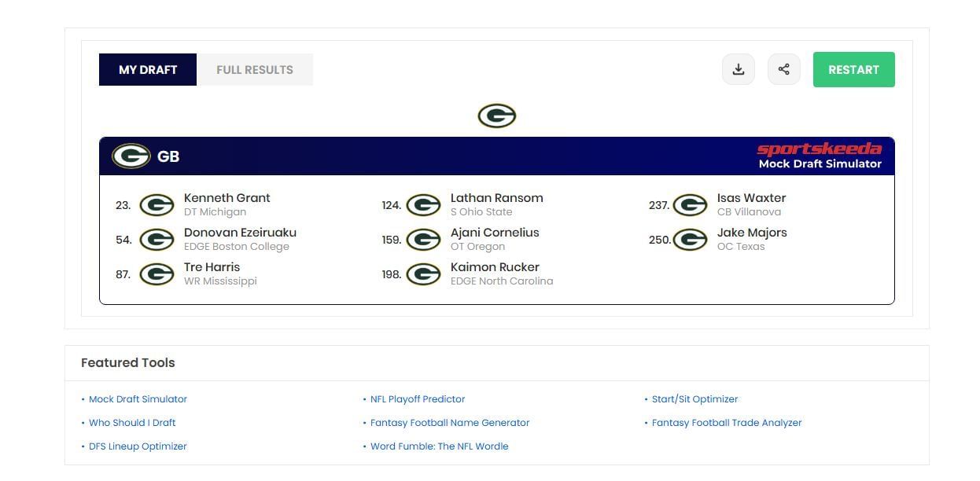
Task: Click the download draft results icon
Action: tap(738, 69)
